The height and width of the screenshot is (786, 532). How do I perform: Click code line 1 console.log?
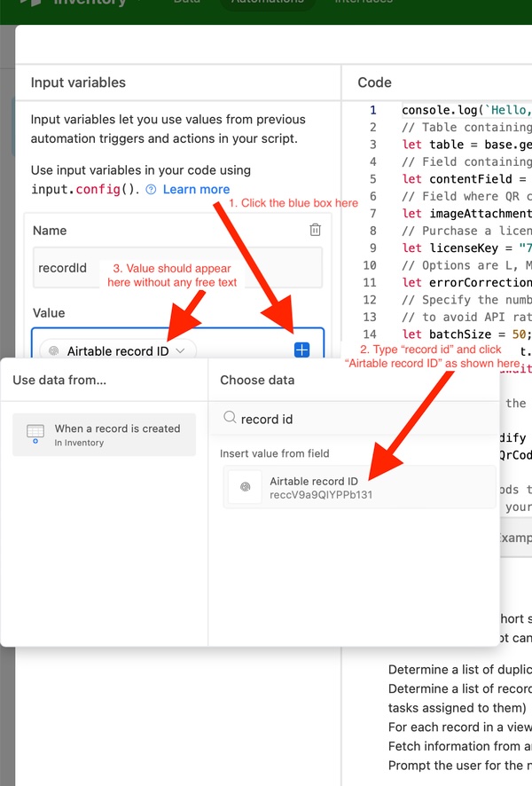[465, 110]
